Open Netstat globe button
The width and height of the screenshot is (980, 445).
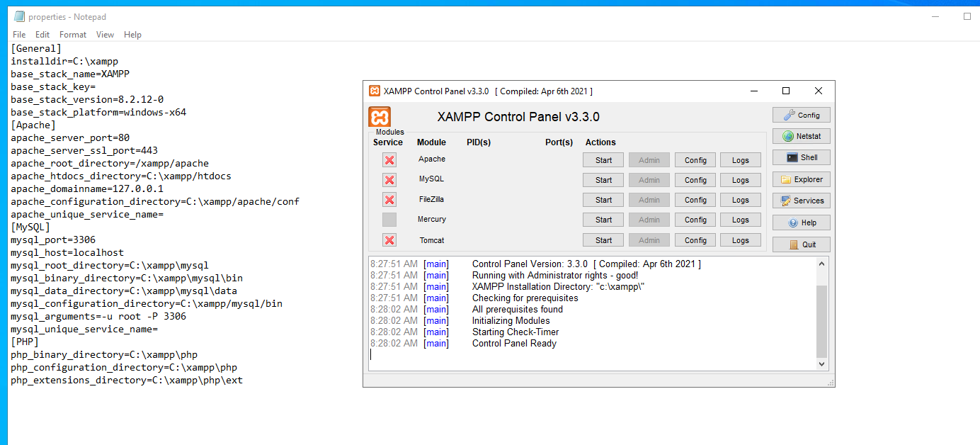tap(802, 136)
